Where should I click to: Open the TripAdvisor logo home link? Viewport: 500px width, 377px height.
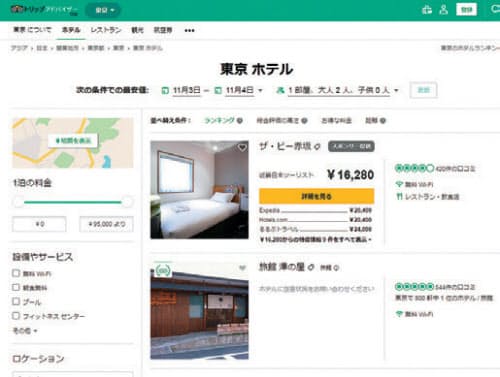point(44,10)
